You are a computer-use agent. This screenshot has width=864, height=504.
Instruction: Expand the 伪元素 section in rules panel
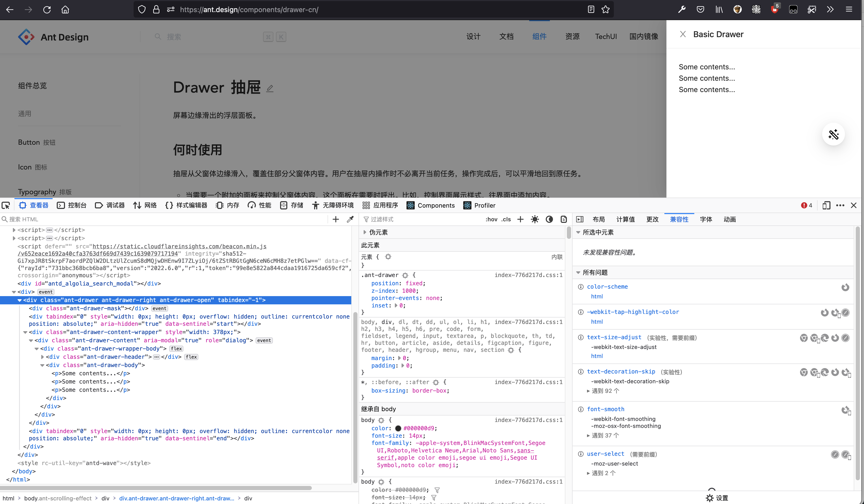[365, 232]
